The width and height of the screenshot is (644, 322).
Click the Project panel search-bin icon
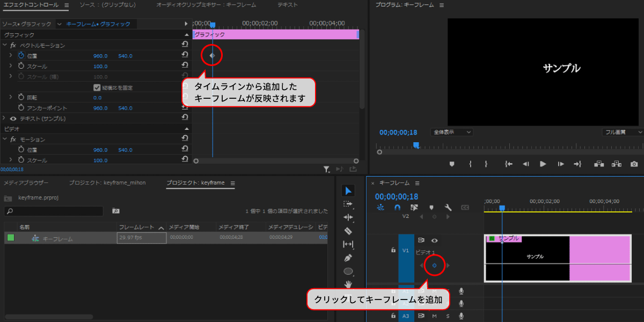tap(115, 211)
